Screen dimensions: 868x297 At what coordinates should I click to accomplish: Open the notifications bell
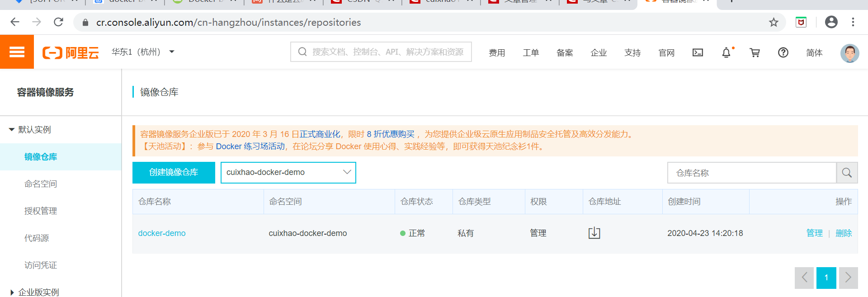[726, 52]
